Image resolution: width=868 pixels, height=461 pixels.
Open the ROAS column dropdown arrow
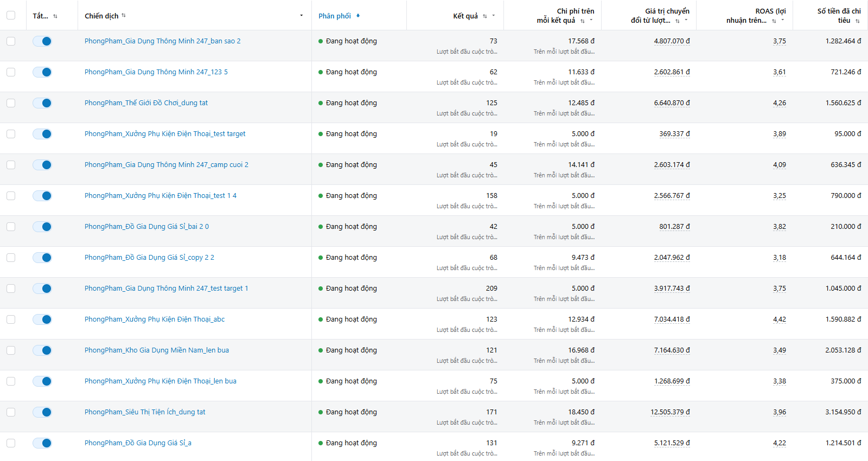[x=783, y=20]
